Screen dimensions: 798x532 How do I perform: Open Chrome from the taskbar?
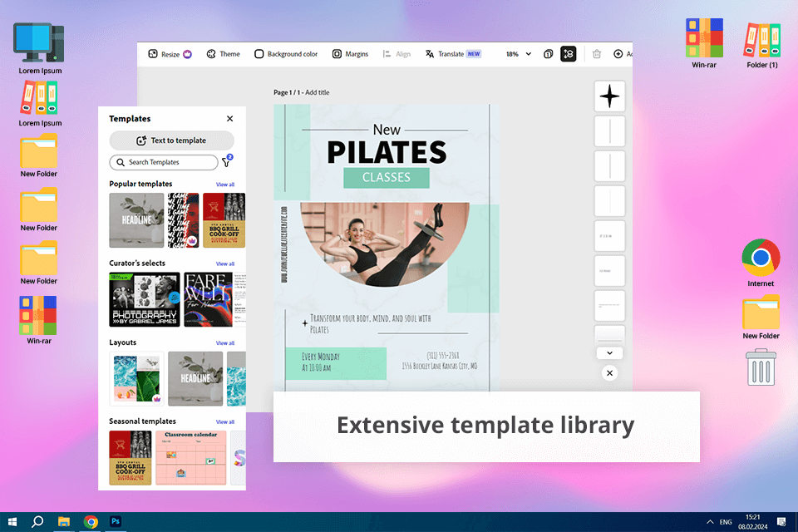pos(91,522)
